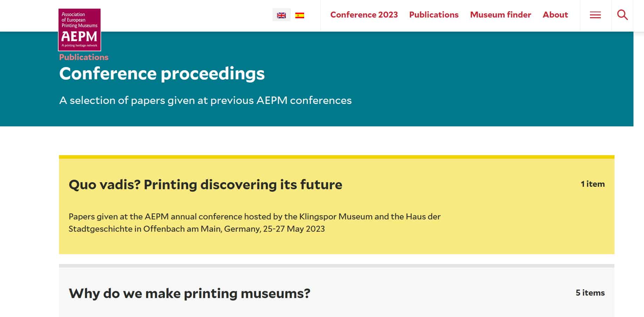Click the 5 items count label
The height and width of the screenshot is (317, 644).
point(590,293)
